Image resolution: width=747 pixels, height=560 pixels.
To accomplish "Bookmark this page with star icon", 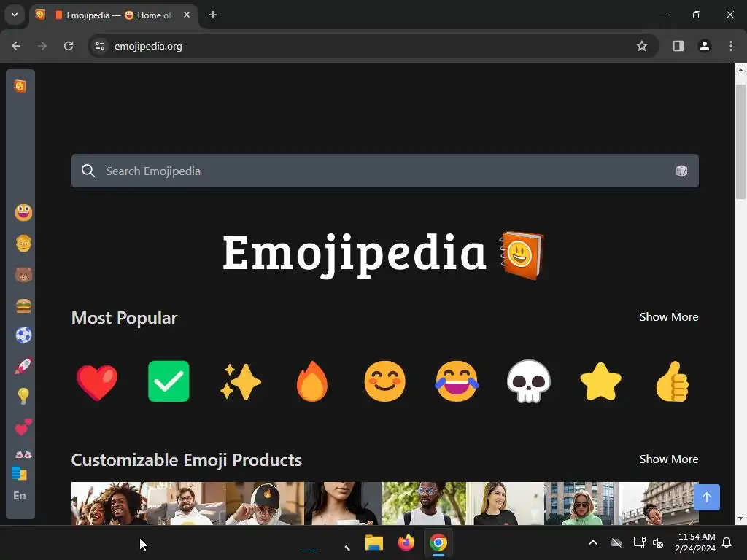I will [x=642, y=46].
